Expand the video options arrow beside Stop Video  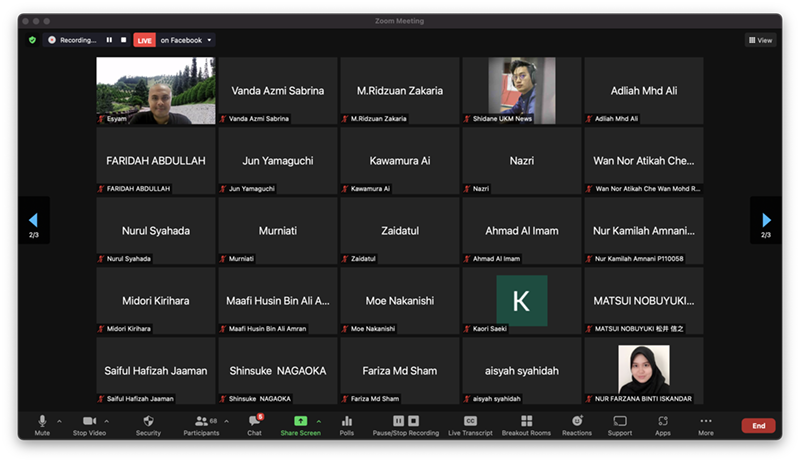107,421
